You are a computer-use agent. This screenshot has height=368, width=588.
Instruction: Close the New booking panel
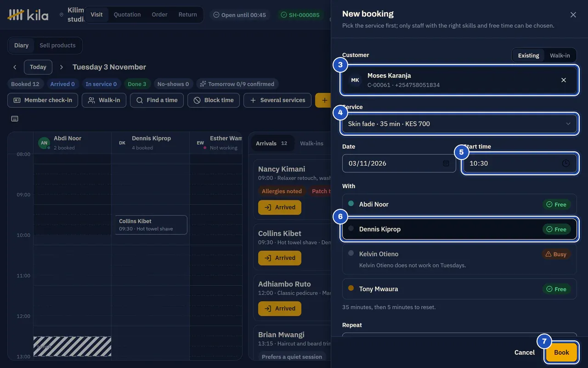[573, 15]
